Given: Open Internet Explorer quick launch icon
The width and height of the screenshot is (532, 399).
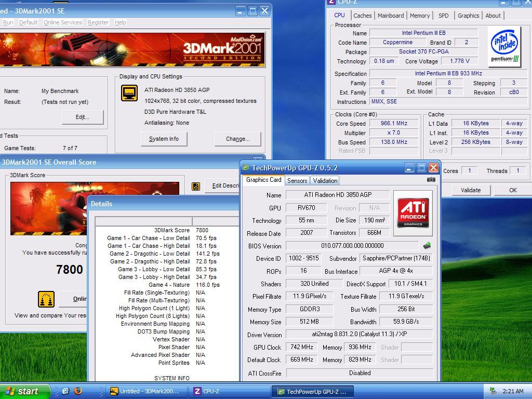Looking at the screenshot, I should [65, 391].
